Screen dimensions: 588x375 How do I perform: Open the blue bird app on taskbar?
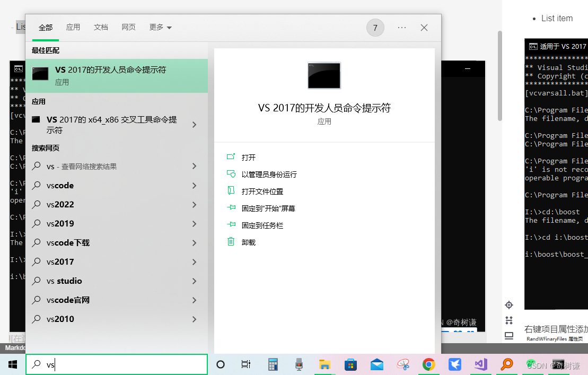[x=455, y=364]
